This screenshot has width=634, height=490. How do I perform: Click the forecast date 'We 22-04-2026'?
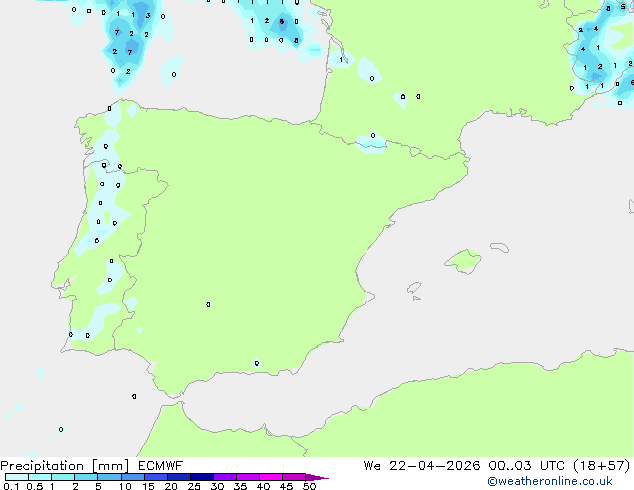tap(422, 466)
